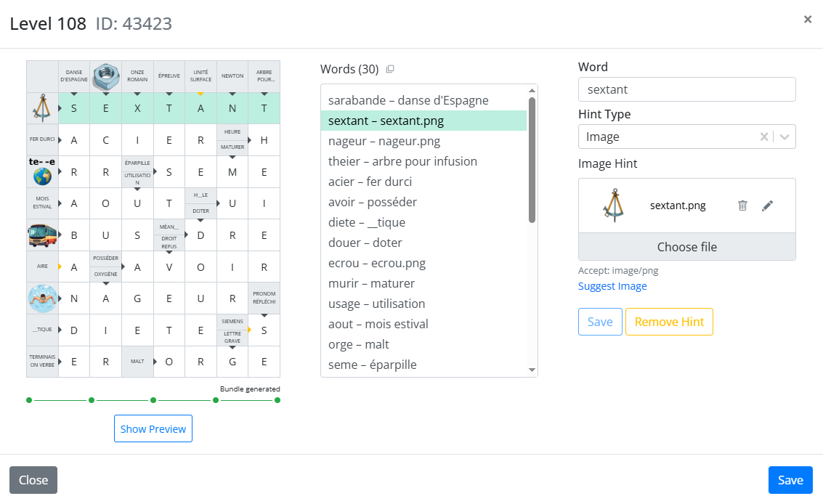
Task: Expand the Hint Type dropdown
Action: [785, 137]
